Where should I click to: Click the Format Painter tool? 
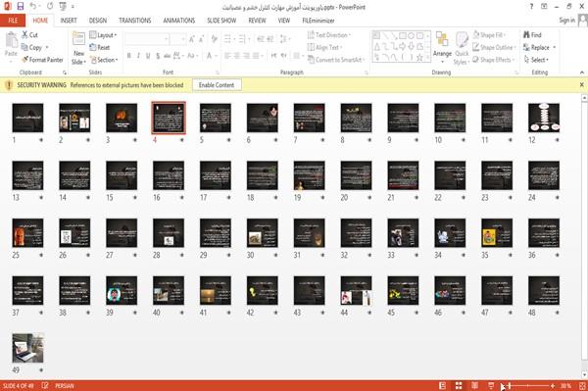point(42,60)
